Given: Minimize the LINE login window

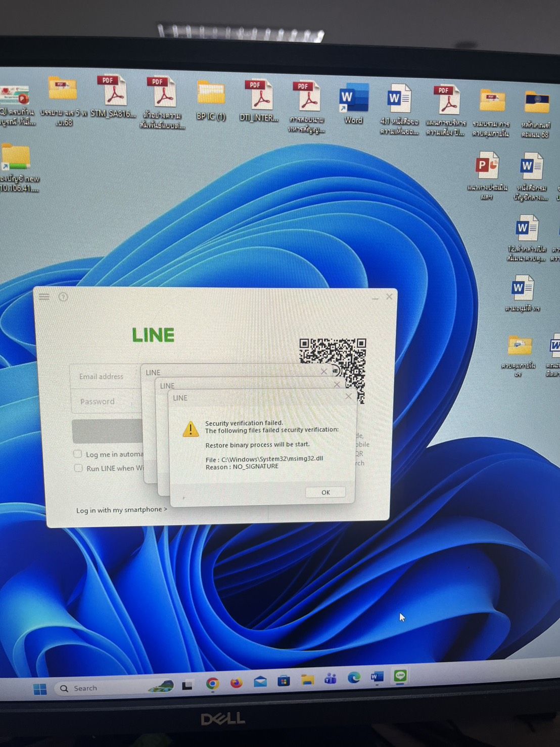Looking at the screenshot, I should [x=375, y=298].
